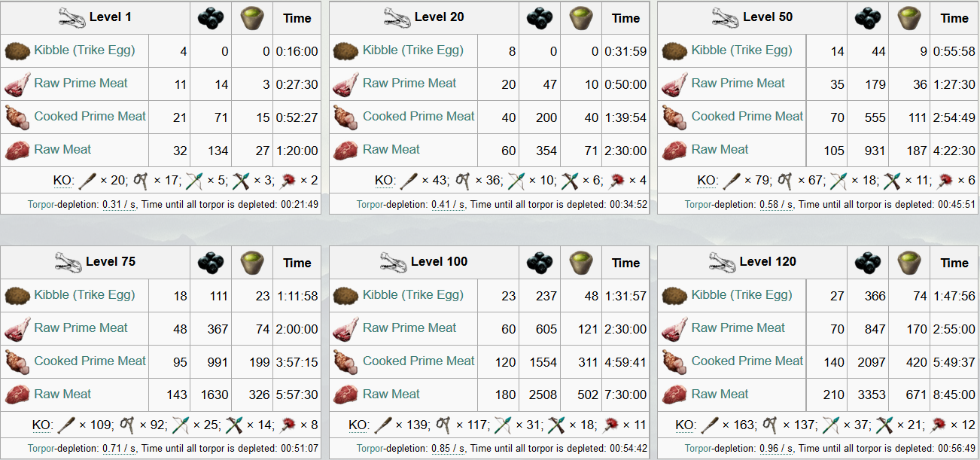The height and width of the screenshot is (460, 980).
Task: Click the Narcotic icon in Level 120 table header
Action: (909, 262)
